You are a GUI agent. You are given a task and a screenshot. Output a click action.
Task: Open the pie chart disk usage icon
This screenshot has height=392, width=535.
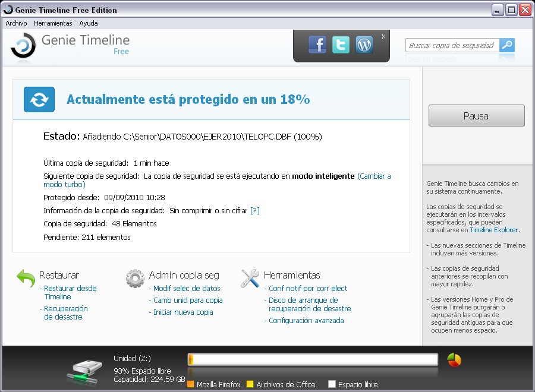(x=454, y=360)
